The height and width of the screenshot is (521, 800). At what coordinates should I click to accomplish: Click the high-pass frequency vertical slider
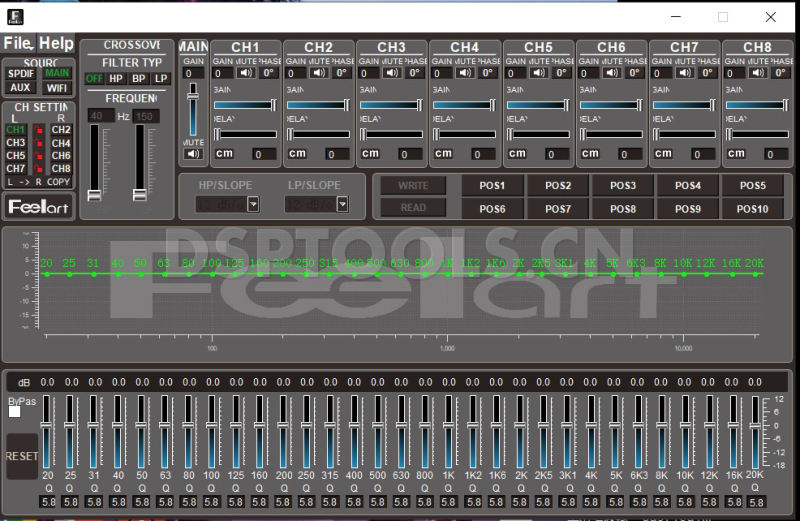click(x=94, y=162)
